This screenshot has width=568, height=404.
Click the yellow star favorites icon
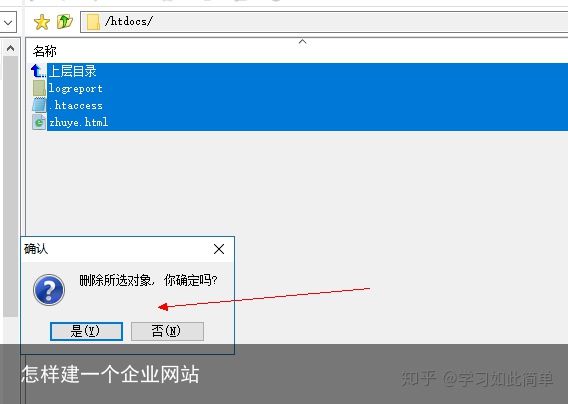(42, 22)
